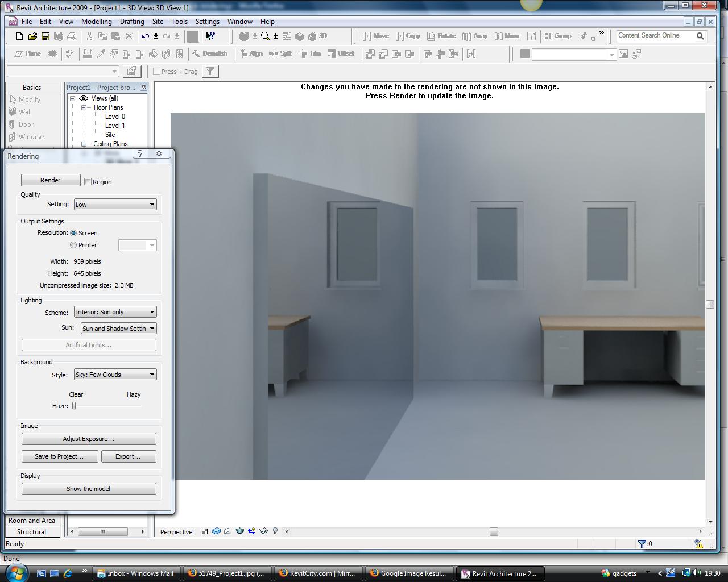The height and width of the screenshot is (582, 728).
Task: Open the Quality Setting dropdown
Action: [115, 205]
